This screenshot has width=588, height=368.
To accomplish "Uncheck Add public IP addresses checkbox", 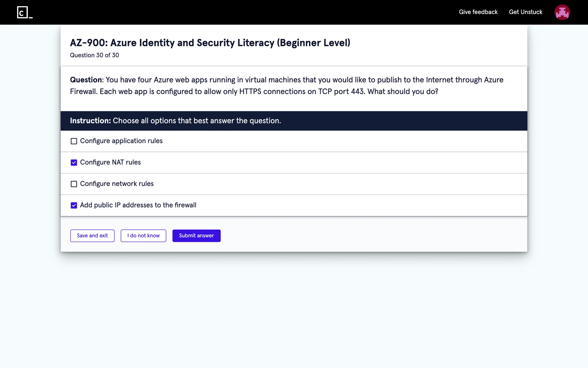I will pos(74,205).
